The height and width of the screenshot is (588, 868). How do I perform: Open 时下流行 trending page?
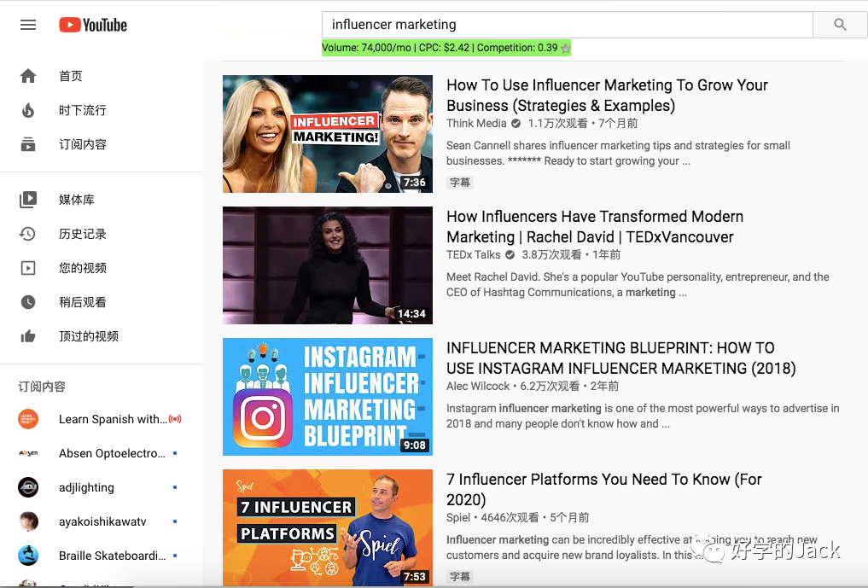pyautogui.click(x=102, y=110)
